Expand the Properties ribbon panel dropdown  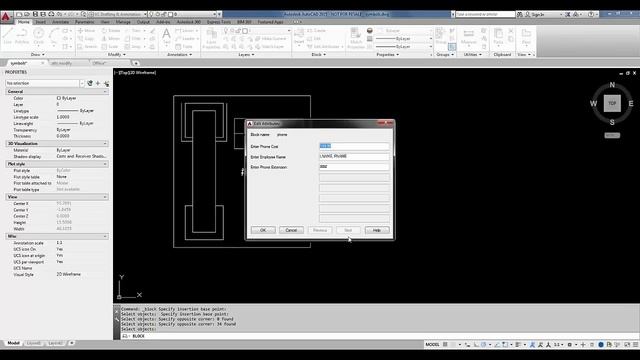[x=388, y=54]
